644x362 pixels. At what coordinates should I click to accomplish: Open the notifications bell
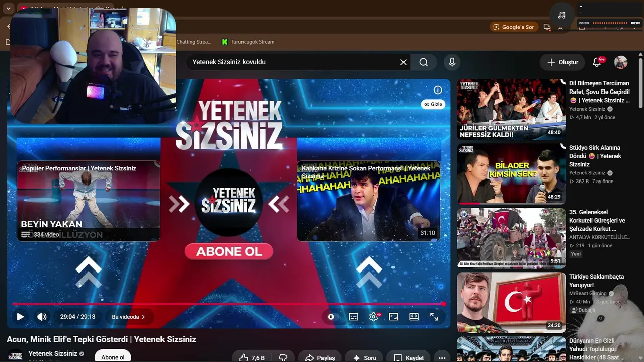597,62
